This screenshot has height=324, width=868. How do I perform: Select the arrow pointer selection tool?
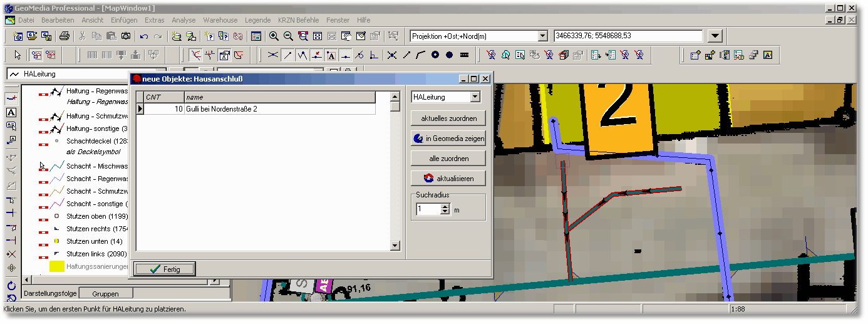point(18,55)
